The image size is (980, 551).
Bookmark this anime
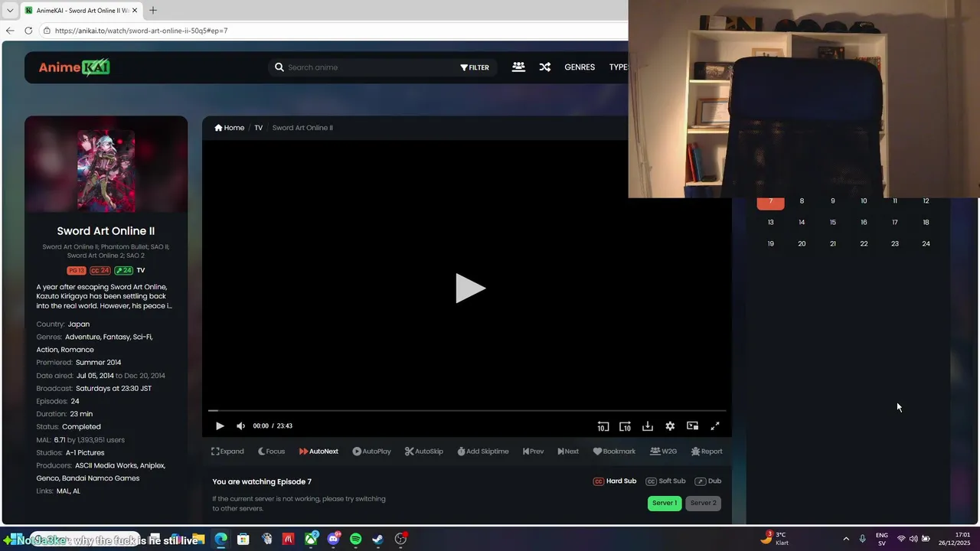click(614, 452)
